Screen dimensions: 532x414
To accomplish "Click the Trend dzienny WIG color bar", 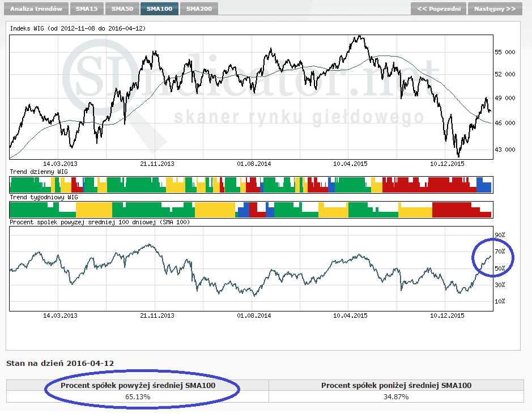I will pos(250,185).
